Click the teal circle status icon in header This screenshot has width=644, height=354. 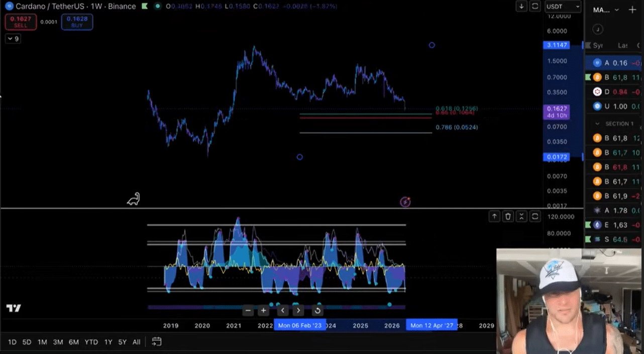pos(158,7)
